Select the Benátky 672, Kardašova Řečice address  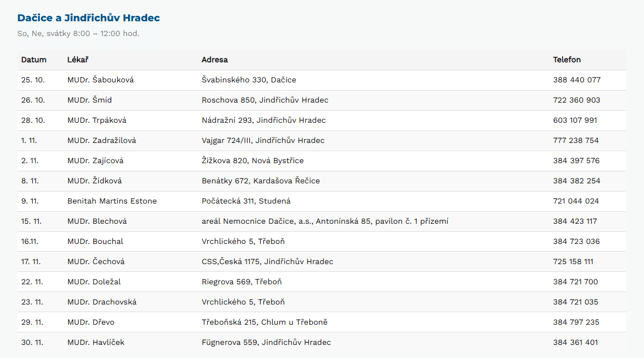261,181
